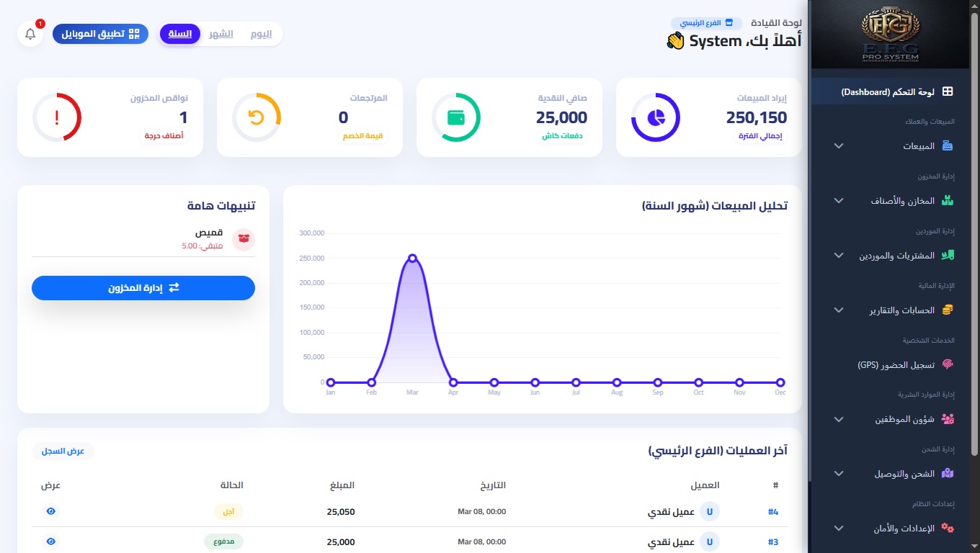Expand the شؤون الموظفين section
Image resolution: width=980 pixels, height=553 pixels.
[838, 419]
